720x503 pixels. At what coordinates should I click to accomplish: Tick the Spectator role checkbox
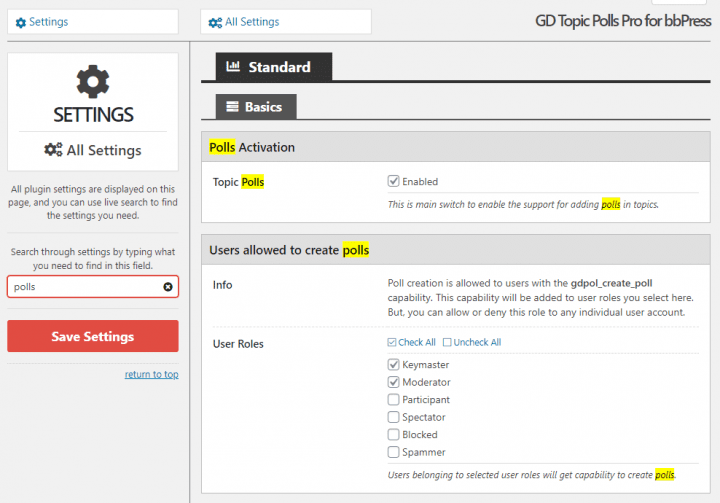tap(394, 417)
